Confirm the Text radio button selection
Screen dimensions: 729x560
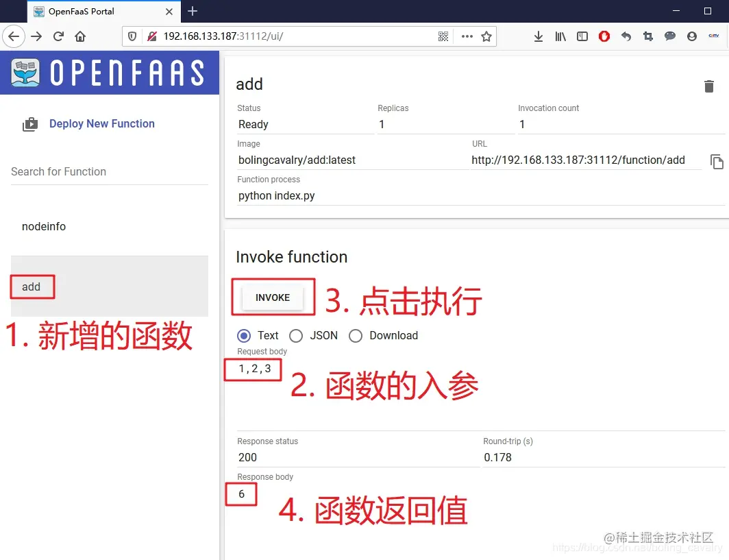point(244,336)
